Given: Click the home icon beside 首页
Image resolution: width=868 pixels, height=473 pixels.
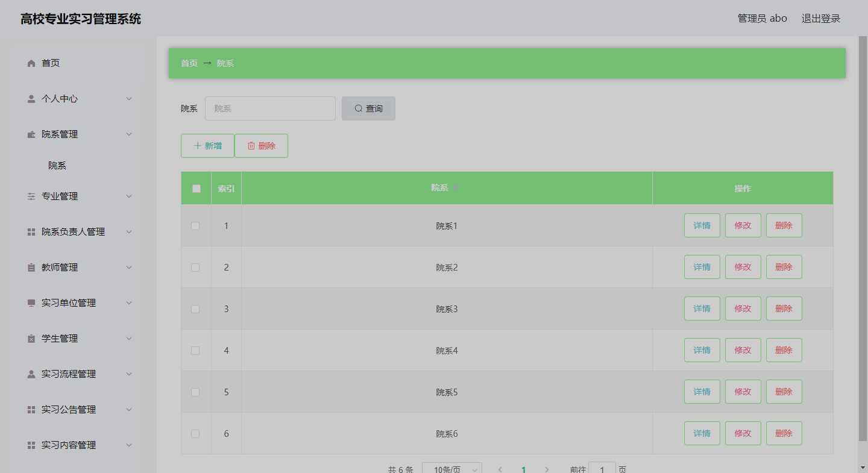Looking at the screenshot, I should click(31, 63).
